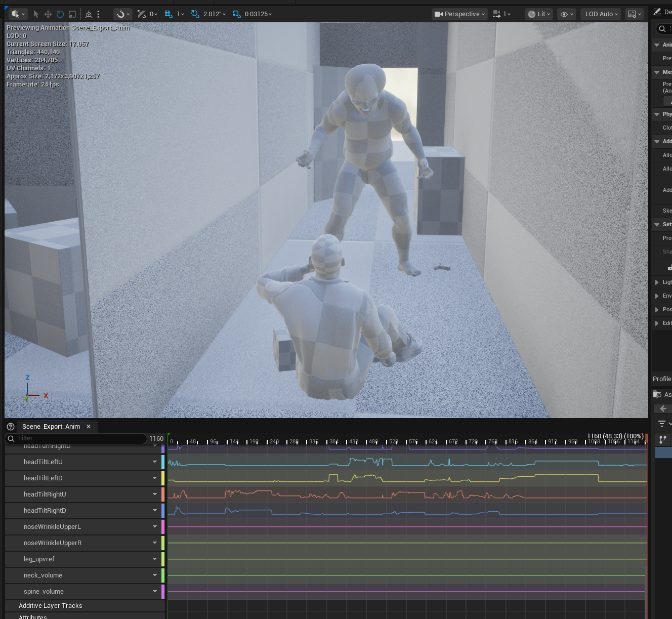Toggle grid location snapping icon
The height and width of the screenshot is (619, 672).
click(x=169, y=14)
